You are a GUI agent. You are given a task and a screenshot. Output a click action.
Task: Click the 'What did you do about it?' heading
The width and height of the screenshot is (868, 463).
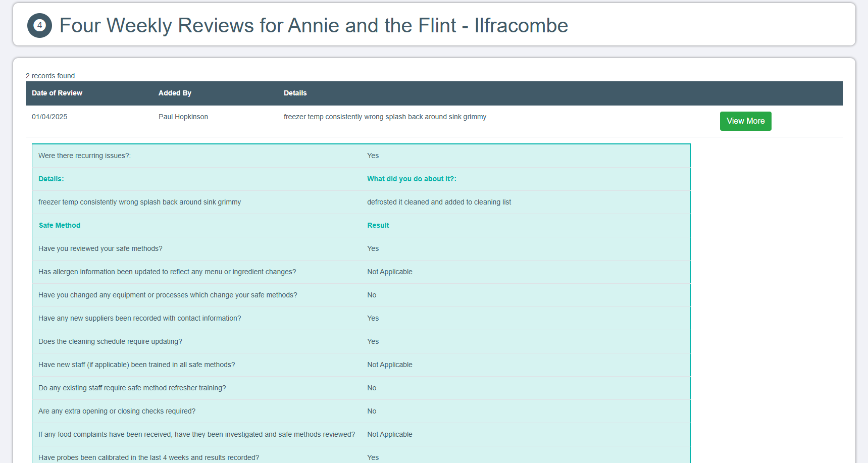point(412,179)
